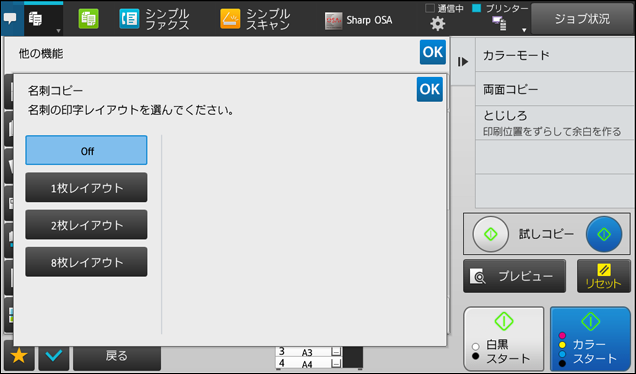Open the settings gear icon
The image size is (636, 374).
(x=437, y=24)
